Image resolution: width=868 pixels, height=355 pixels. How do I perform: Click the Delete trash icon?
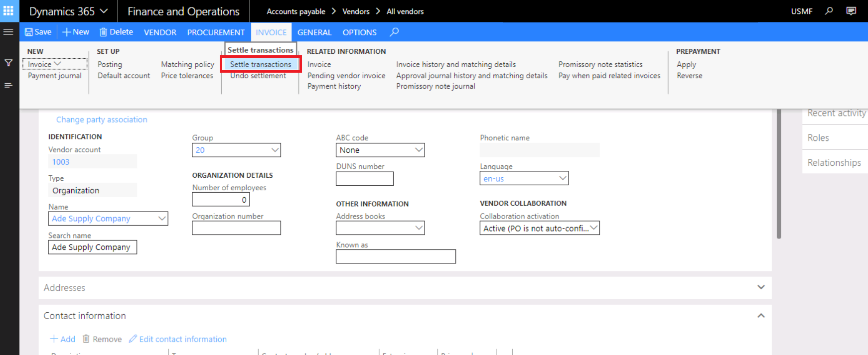103,32
